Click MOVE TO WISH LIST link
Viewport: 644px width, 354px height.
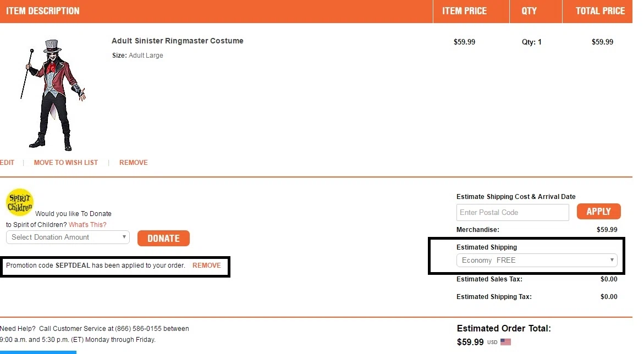65,163
